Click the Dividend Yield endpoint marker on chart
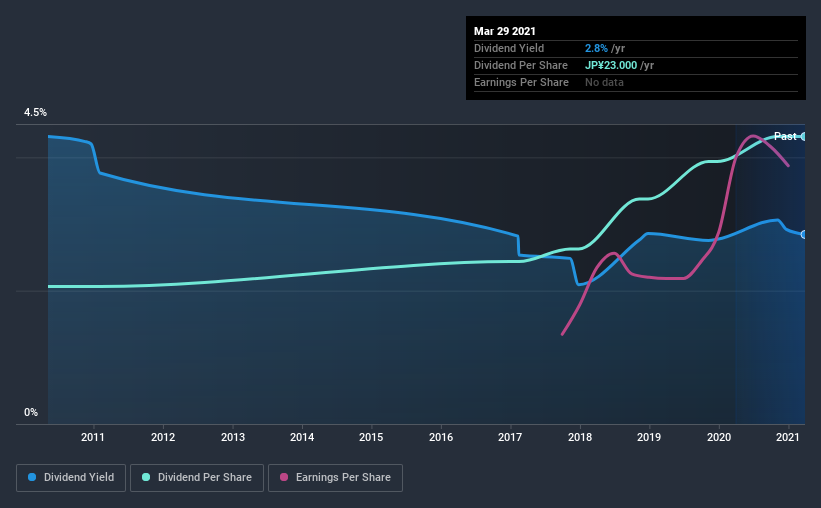This screenshot has width=821, height=508. tap(804, 235)
